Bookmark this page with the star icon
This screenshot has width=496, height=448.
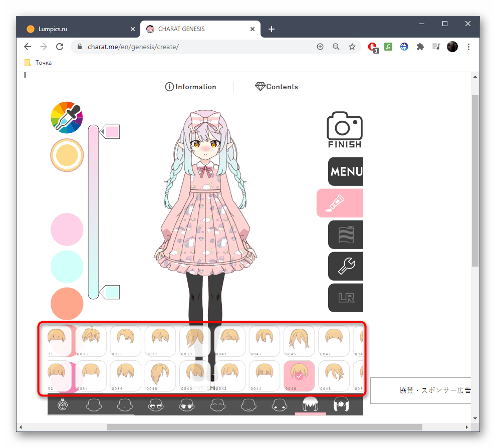click(x=352, y=47)
